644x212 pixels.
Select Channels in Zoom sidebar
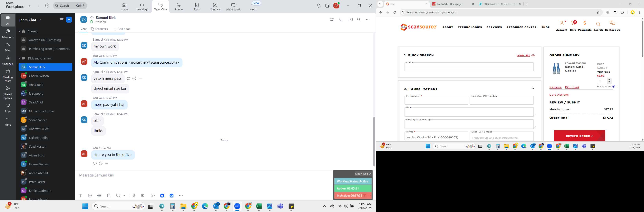(x=8, y=60)
